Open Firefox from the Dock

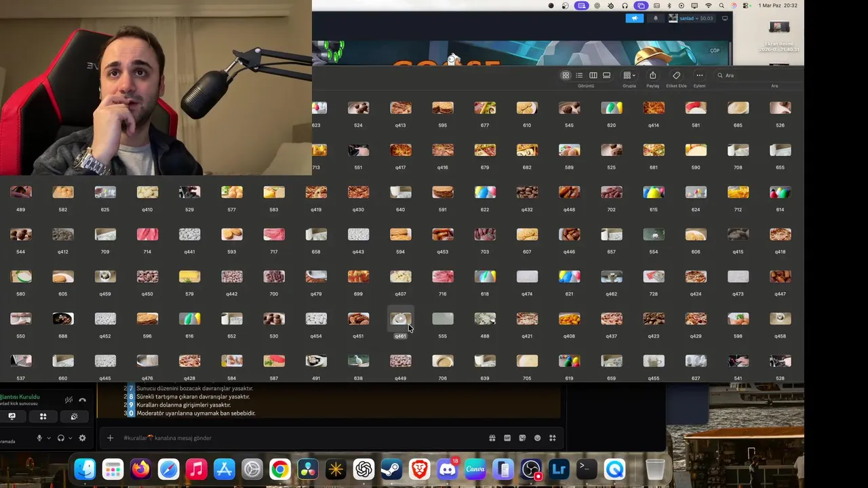tap(140, 469)
